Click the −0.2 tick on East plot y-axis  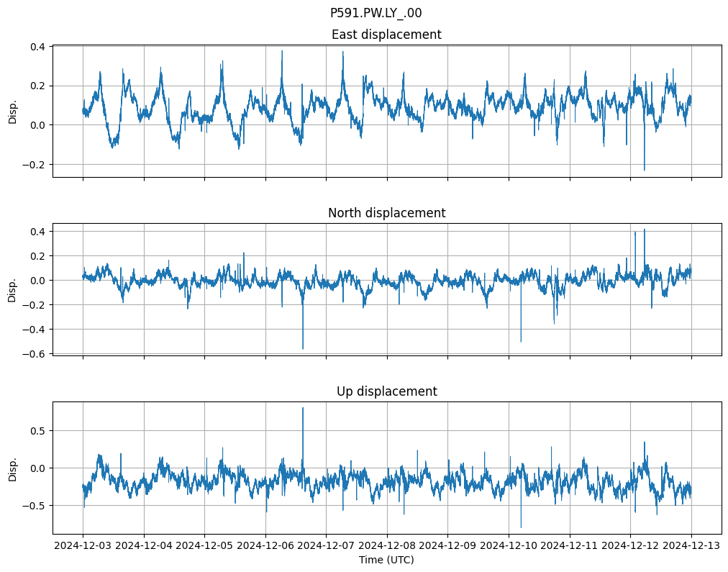point(35,164)
